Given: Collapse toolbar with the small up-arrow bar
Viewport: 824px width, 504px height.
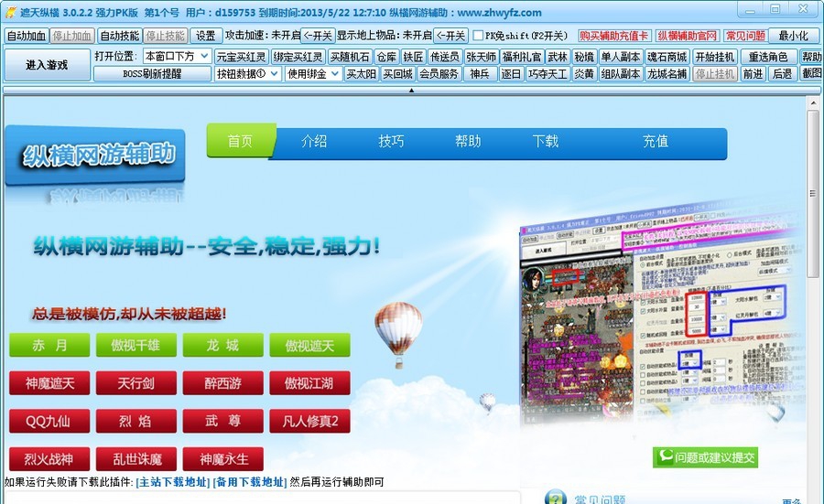Looking at the screenshot, I should coord(411,91).
